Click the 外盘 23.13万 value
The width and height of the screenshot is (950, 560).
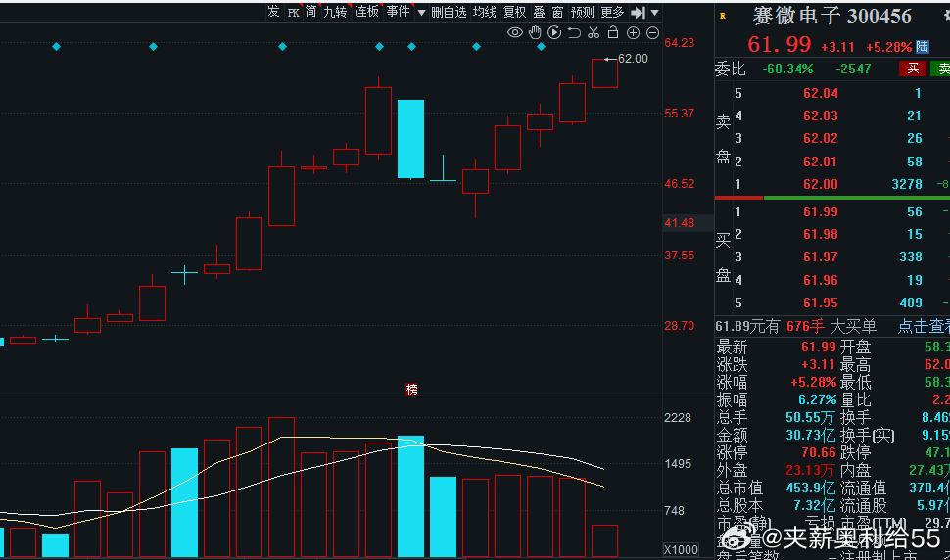(810, 470)
